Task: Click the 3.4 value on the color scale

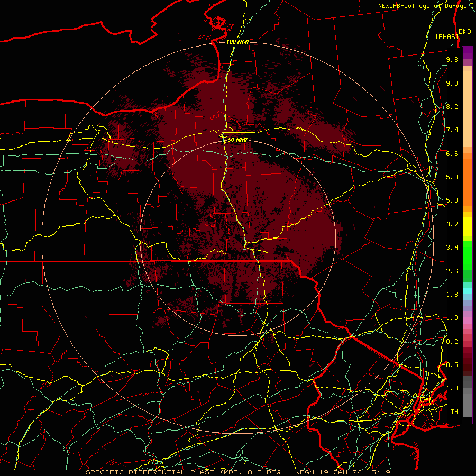Action: click(x=452, y=248)
